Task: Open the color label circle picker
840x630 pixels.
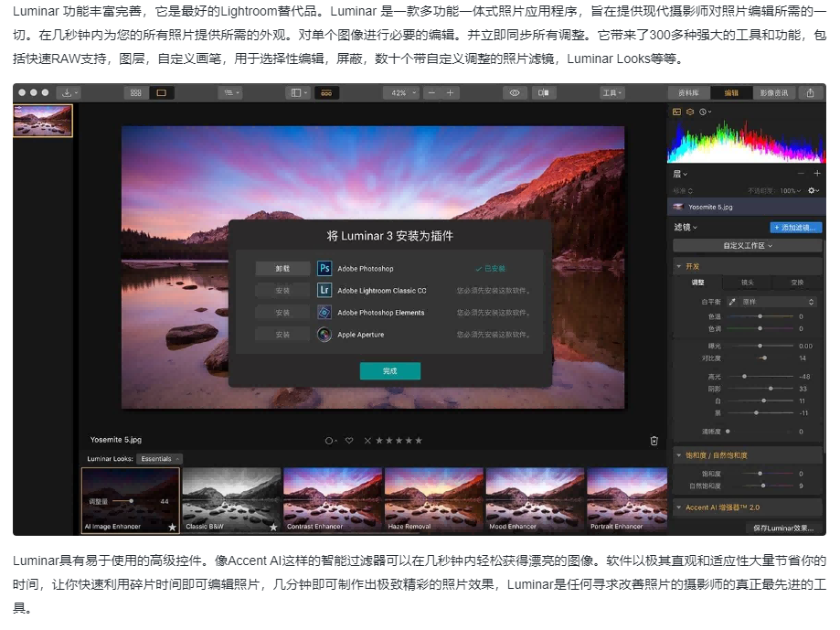Action: 331,441
